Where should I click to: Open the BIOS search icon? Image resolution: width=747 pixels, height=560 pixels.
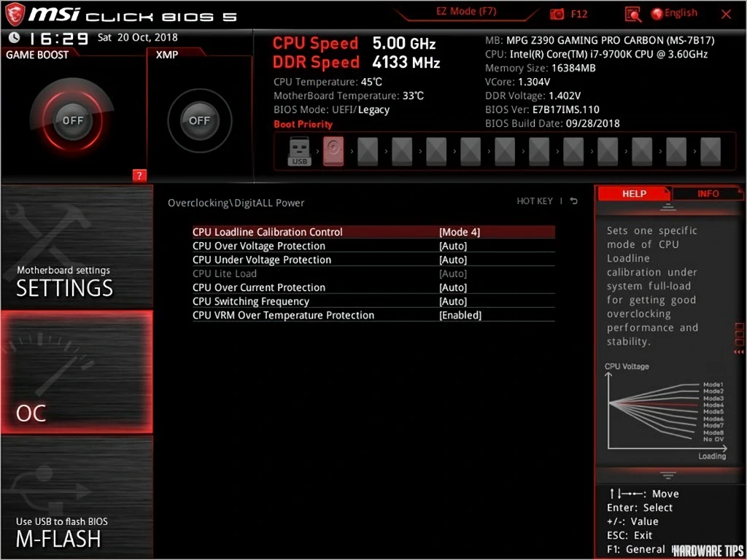coord(632,15)
